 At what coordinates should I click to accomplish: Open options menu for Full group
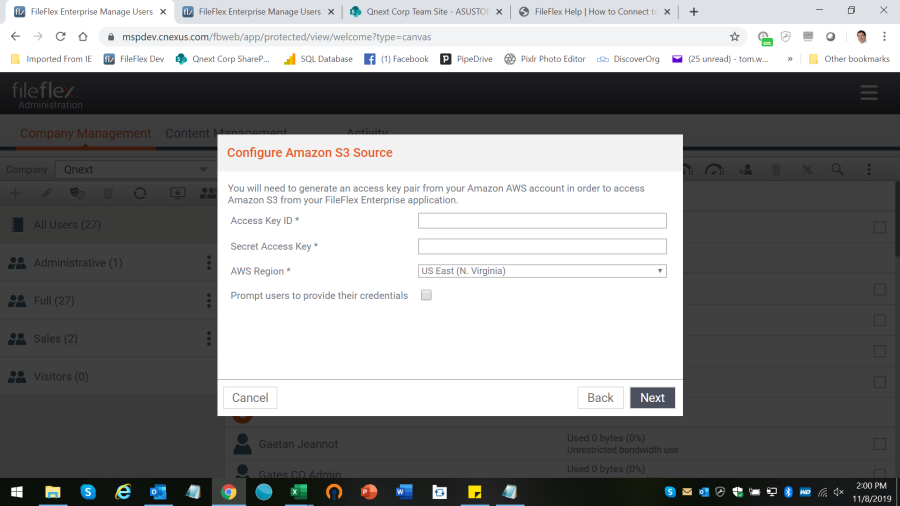(209, 301)
